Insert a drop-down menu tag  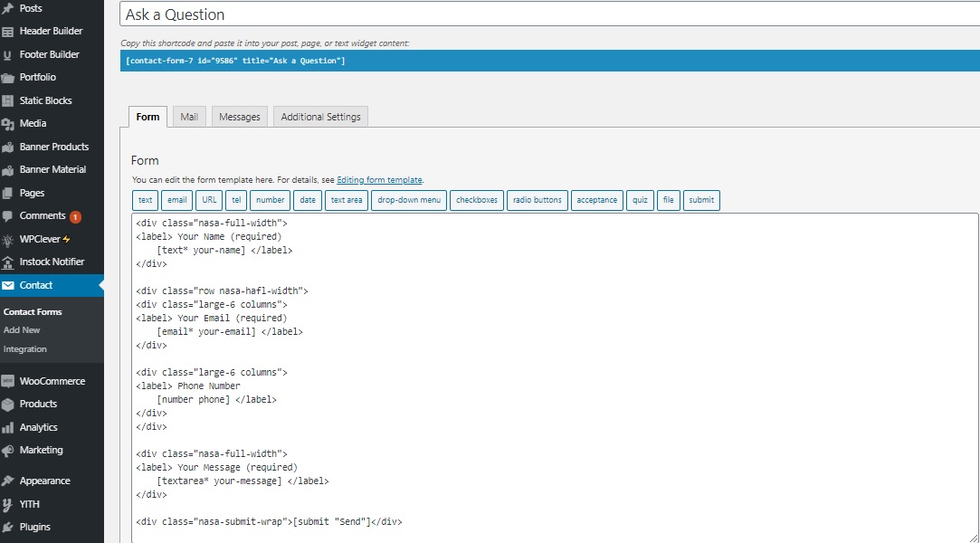tap(409, 200)
